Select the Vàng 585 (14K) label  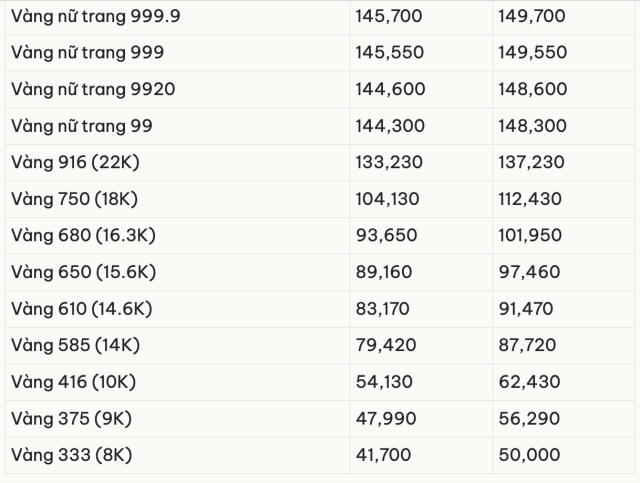(76, 346)
